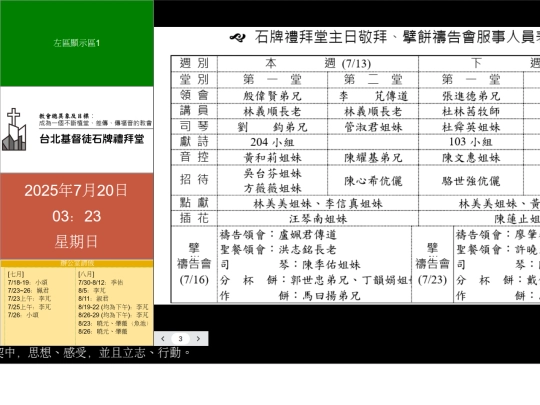Click the 講員 row header
This screenshot has height=405, width=540.
point(194,111)
